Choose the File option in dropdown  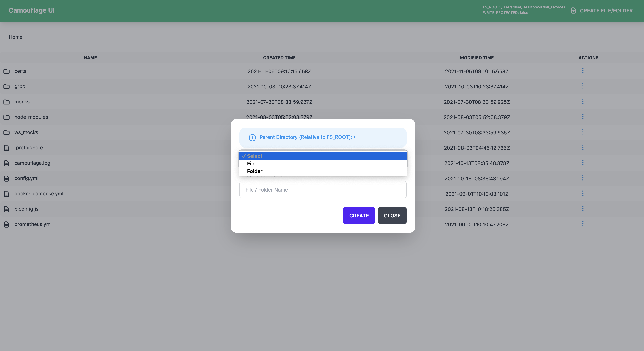tap(251, 164)
